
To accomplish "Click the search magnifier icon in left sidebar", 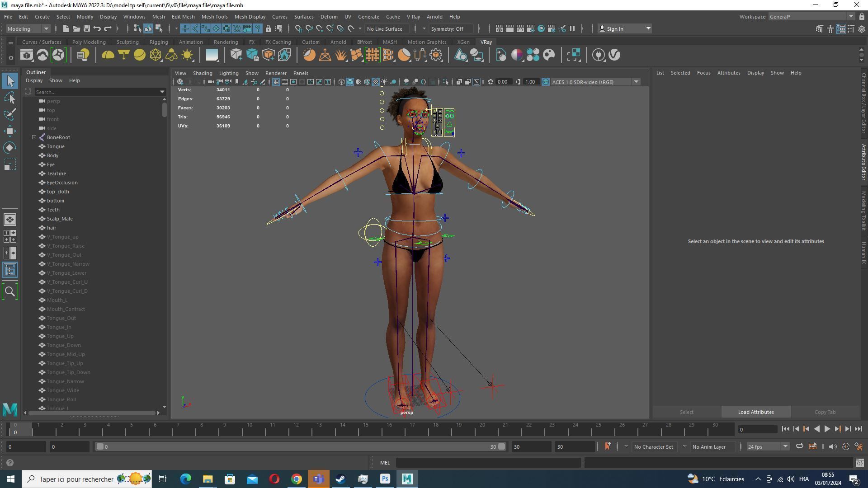I will click(10, 291).
